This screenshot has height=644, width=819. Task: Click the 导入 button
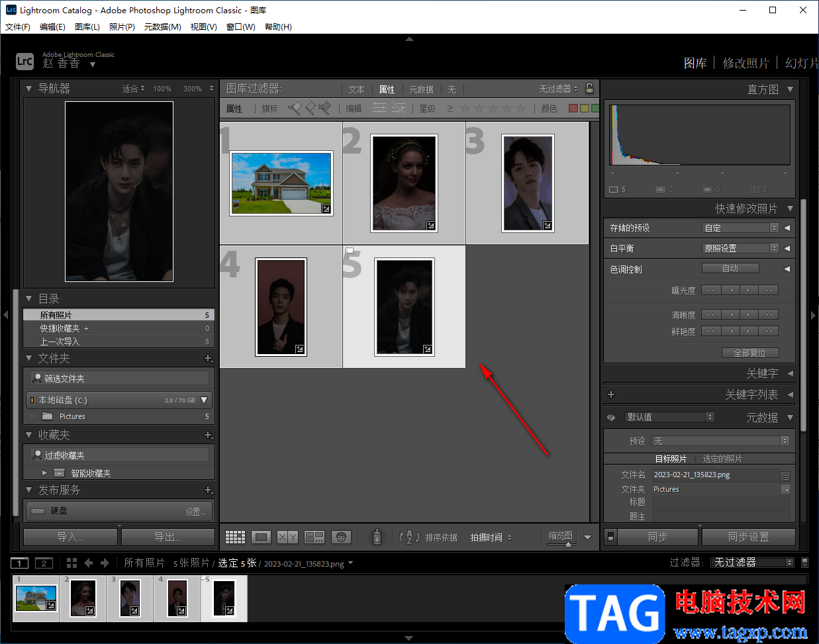click(x=70, y=537)
